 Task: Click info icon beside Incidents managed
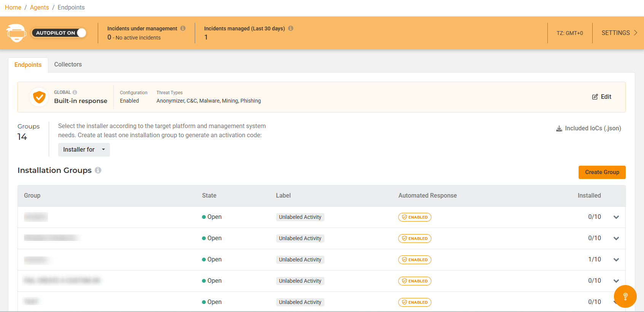click(x=291, y=29)
